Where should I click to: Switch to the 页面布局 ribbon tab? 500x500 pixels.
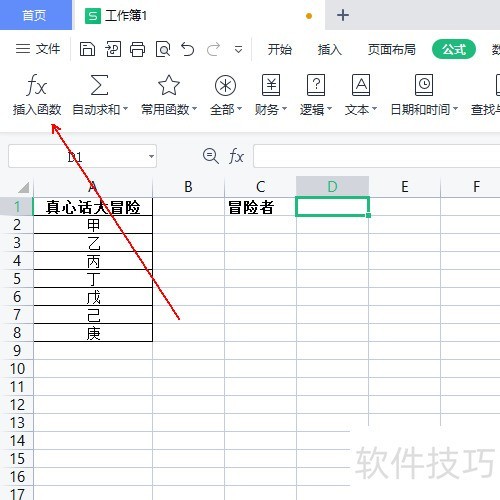pyautogui.click(x=392, y=50)
